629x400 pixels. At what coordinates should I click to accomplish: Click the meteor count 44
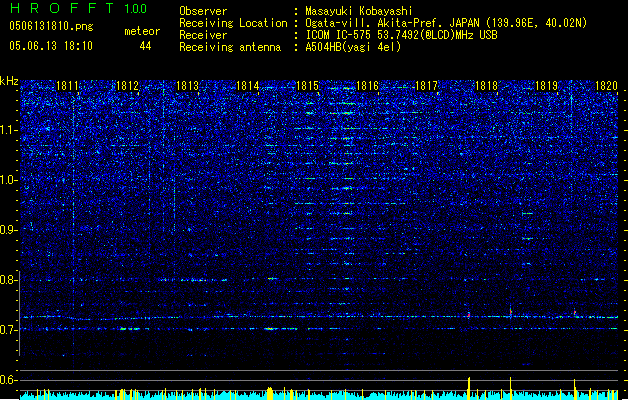click(145, 46)
